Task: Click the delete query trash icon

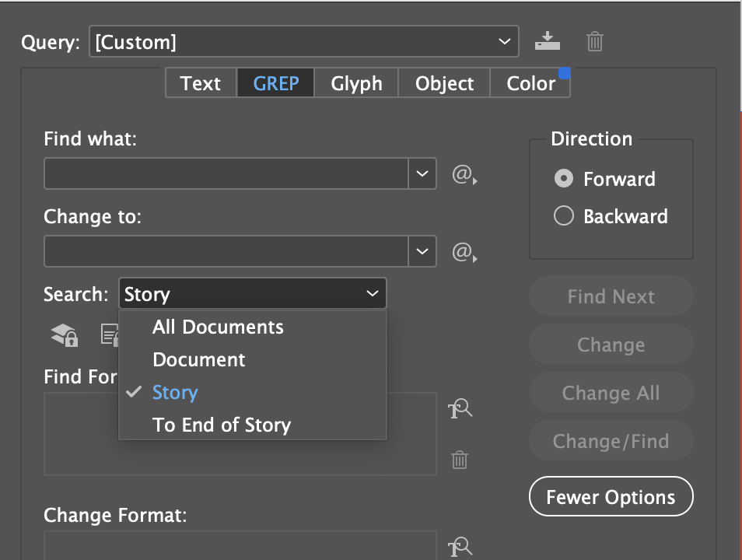Action: 594,41
